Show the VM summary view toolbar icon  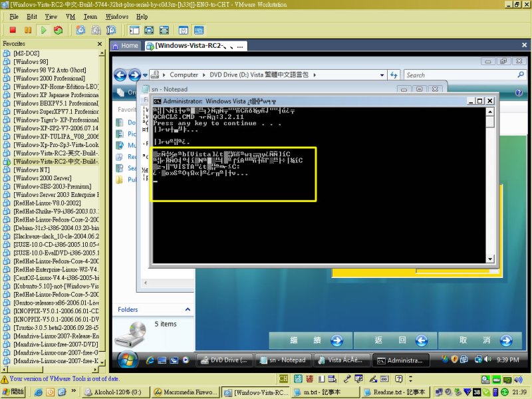coord(184,30)
